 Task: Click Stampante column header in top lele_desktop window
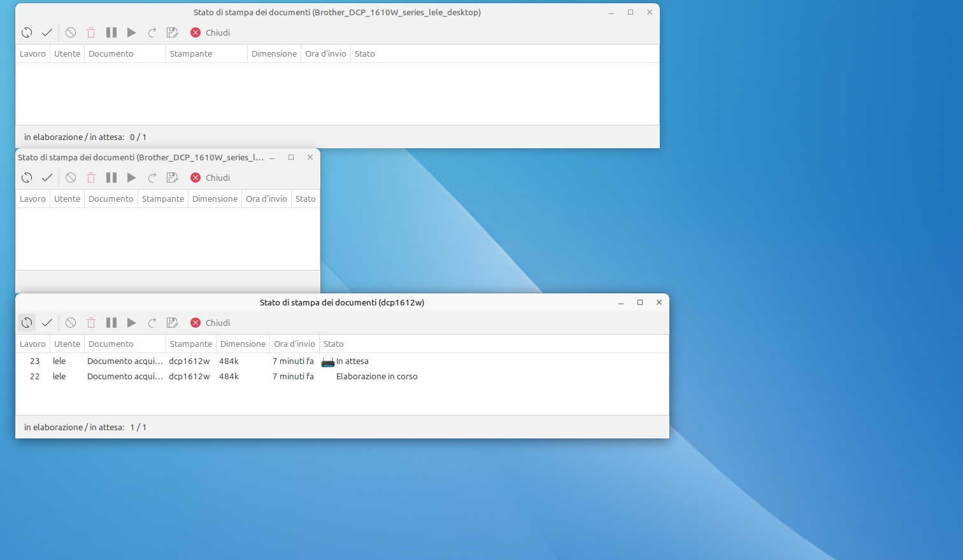[206, 53]
